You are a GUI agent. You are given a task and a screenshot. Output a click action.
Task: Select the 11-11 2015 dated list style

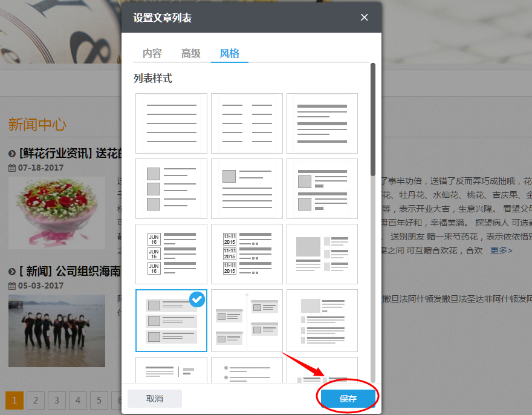click(247, 254)
